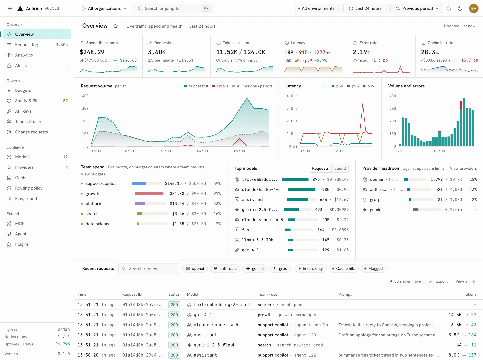Open the Last 24 hours time range dropdown
Screen dimensions: 483x360
tap(368, 8)
